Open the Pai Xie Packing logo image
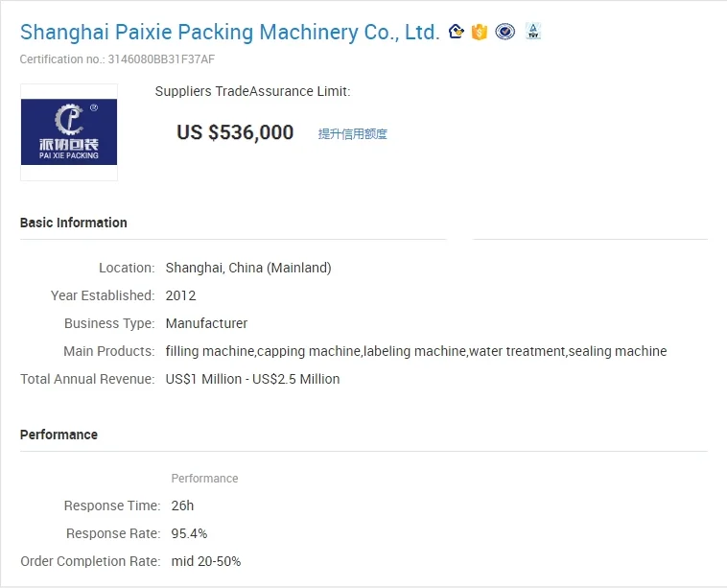Screen dimensions: 727x588 [x=69, y=132]
